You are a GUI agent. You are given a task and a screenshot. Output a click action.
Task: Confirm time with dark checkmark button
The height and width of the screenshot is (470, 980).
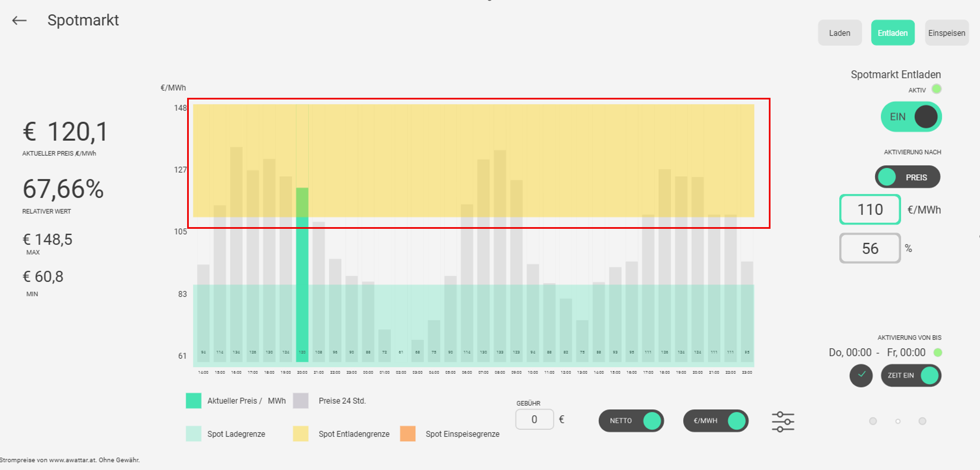[861, 376]
